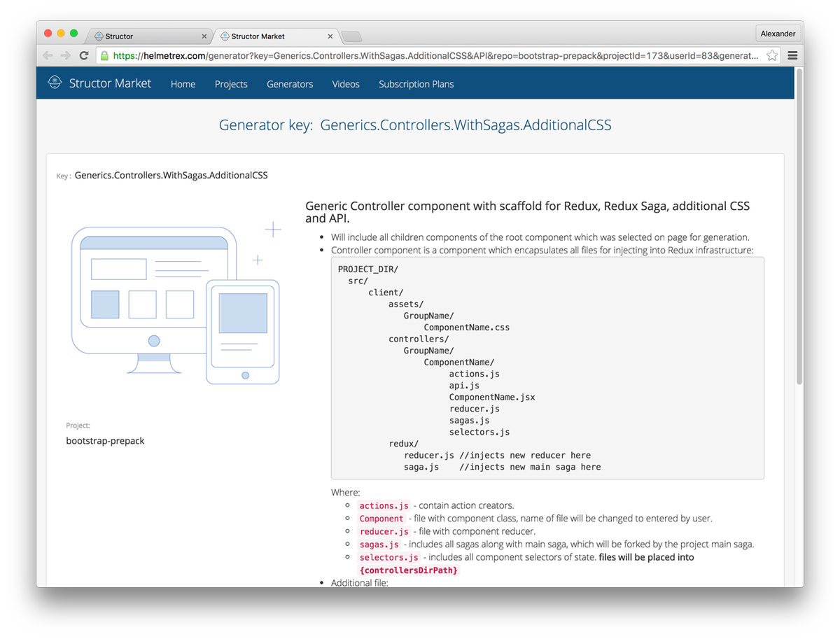Open a new browser tab
Screen dimensions: 840x639
point(351,36)
